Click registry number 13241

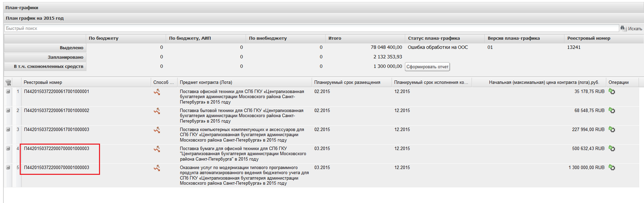574,47
